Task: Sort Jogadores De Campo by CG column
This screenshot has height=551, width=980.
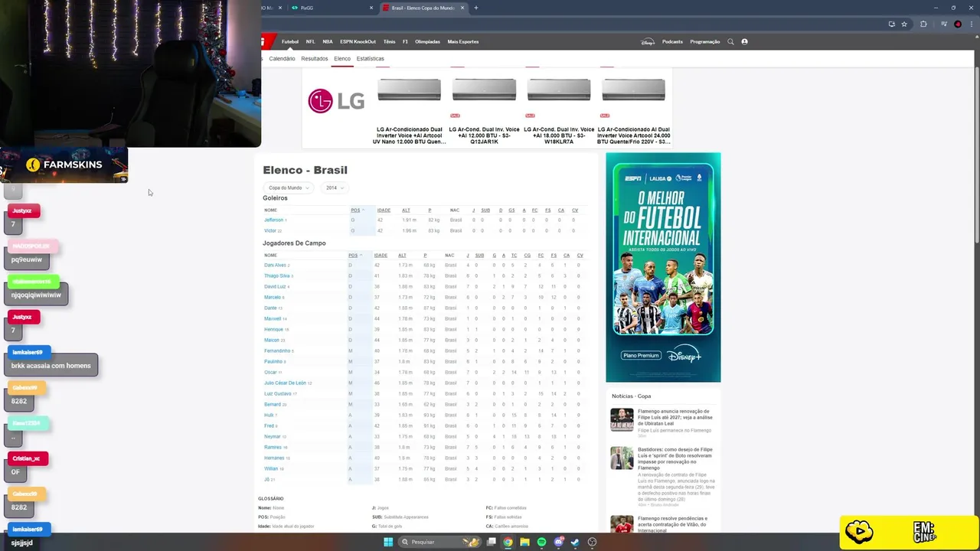Action: (527, 255)
